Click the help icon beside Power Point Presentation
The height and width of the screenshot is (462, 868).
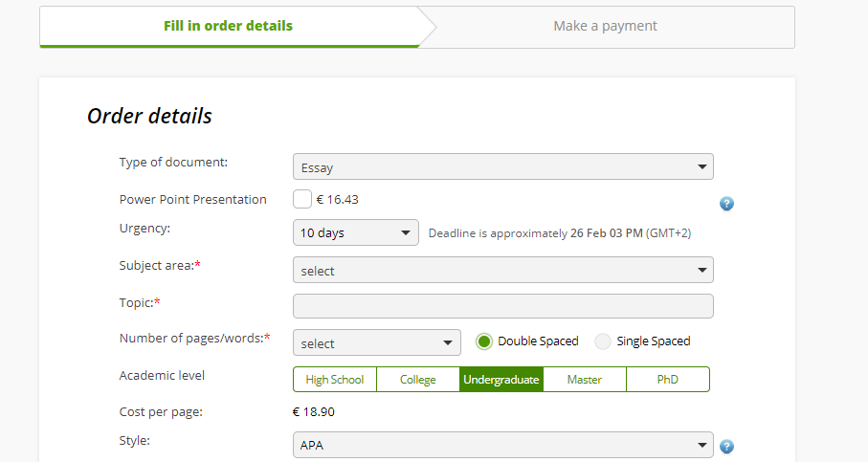pyautogui.click(x=726, y=204)
